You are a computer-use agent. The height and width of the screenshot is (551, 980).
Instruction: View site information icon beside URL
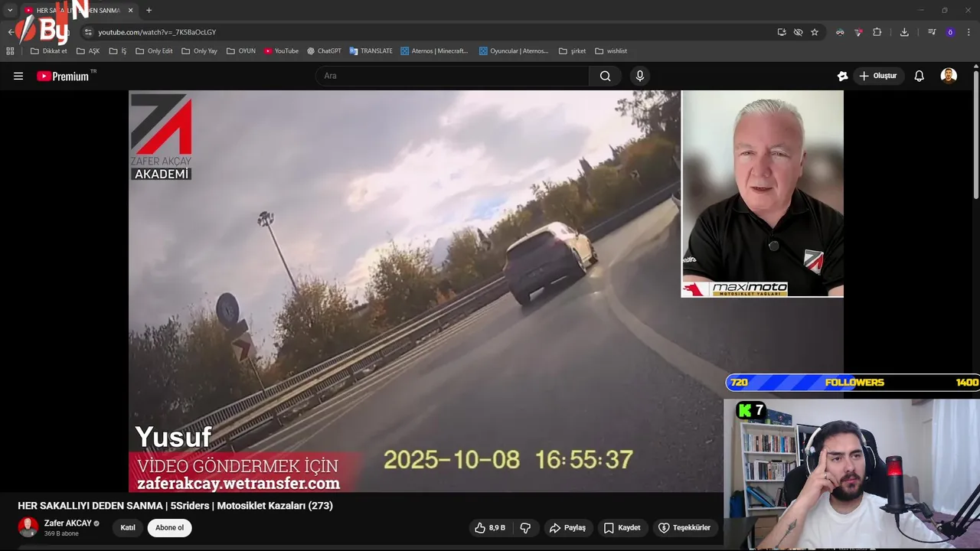[88, 32]
